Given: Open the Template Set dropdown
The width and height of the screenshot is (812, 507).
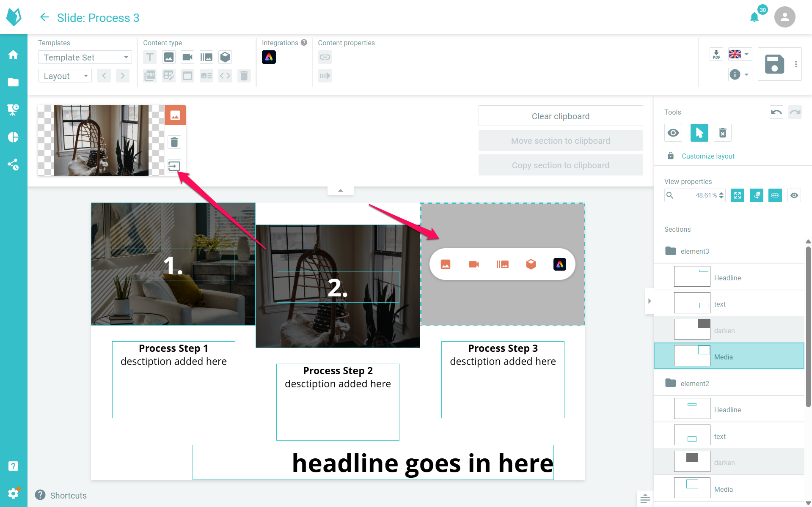Looking at the screenshot, I should 85,58.
